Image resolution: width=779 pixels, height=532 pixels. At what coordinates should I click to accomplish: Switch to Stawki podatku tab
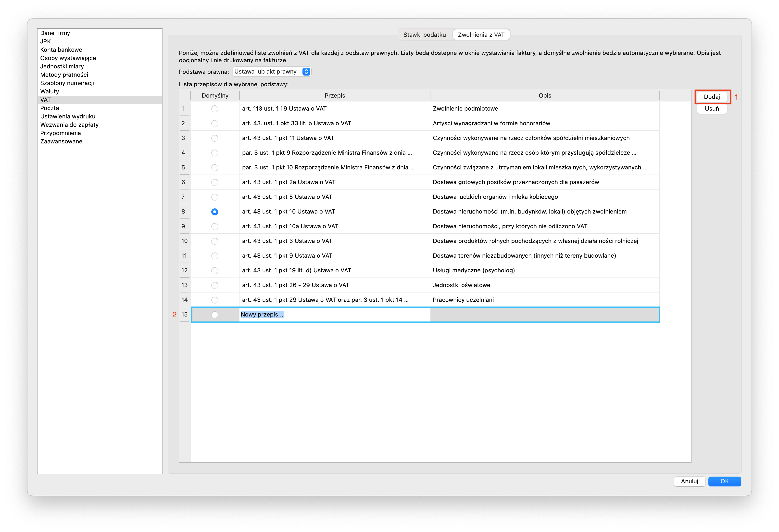point(424,35)
